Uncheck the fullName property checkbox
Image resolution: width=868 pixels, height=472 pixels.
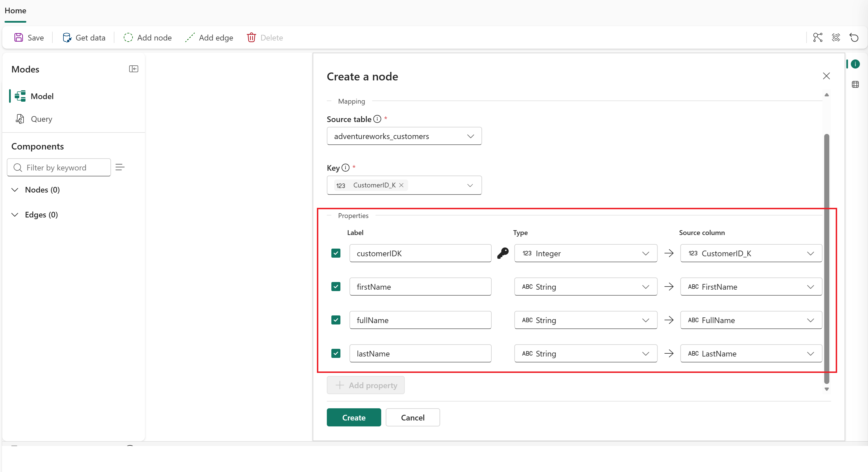coord(336,320)
